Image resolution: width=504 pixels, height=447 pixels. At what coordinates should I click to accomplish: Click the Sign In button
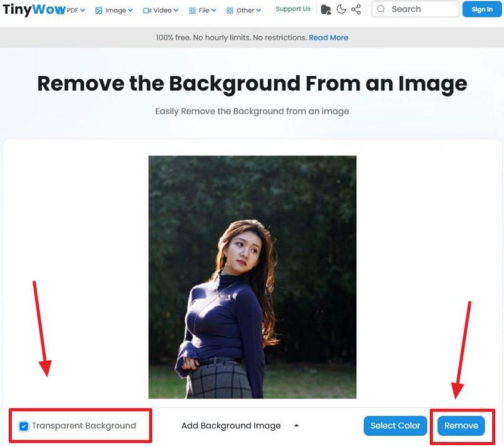pos(482,9)
